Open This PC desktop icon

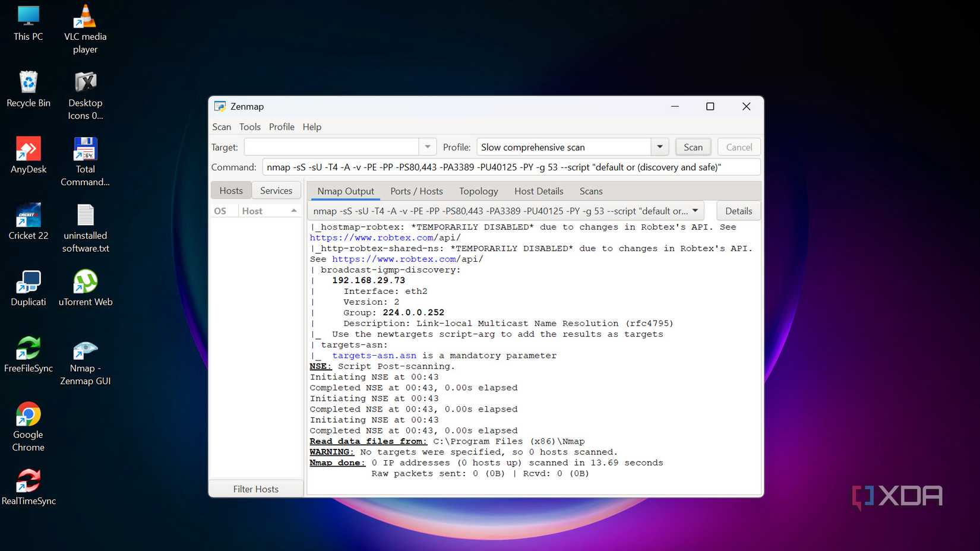click(x=29, y=24)
